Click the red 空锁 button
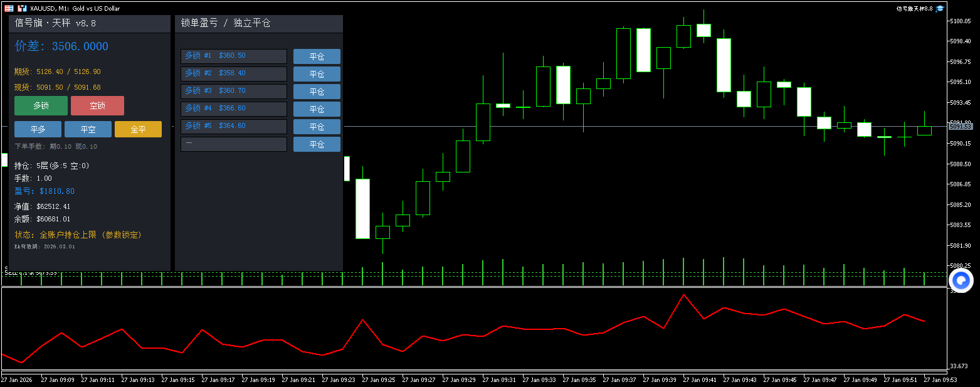 (x=97, y=105)
